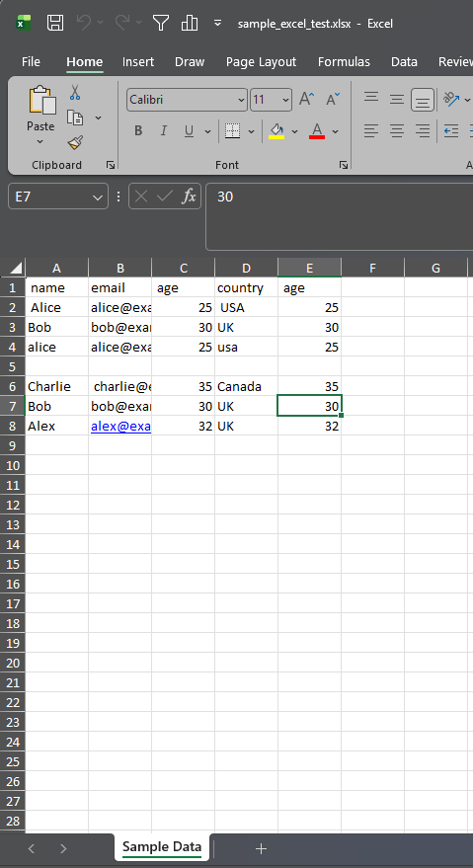Click the Redo arrow icon
The image size is (473, 868).
121,23
